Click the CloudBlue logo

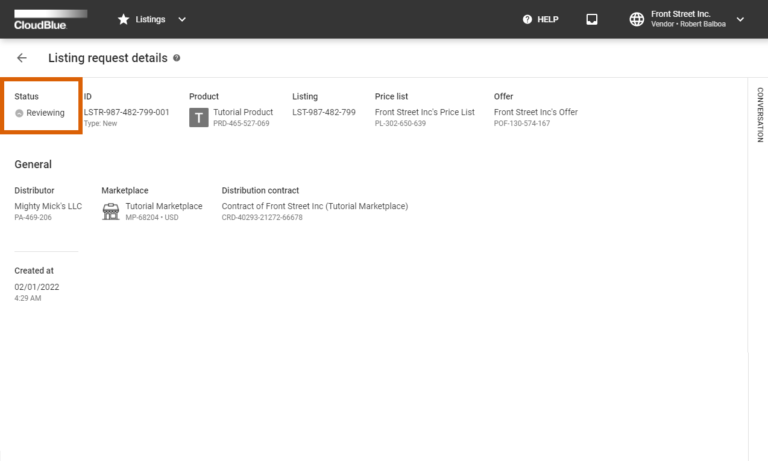[50, 20]
